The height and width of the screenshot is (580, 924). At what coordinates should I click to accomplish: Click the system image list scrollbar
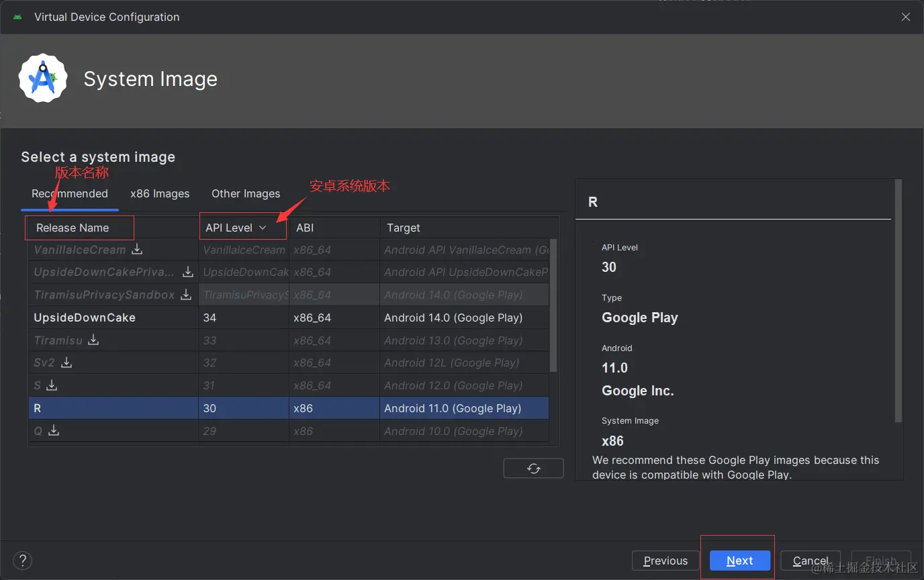pos(553,305)
